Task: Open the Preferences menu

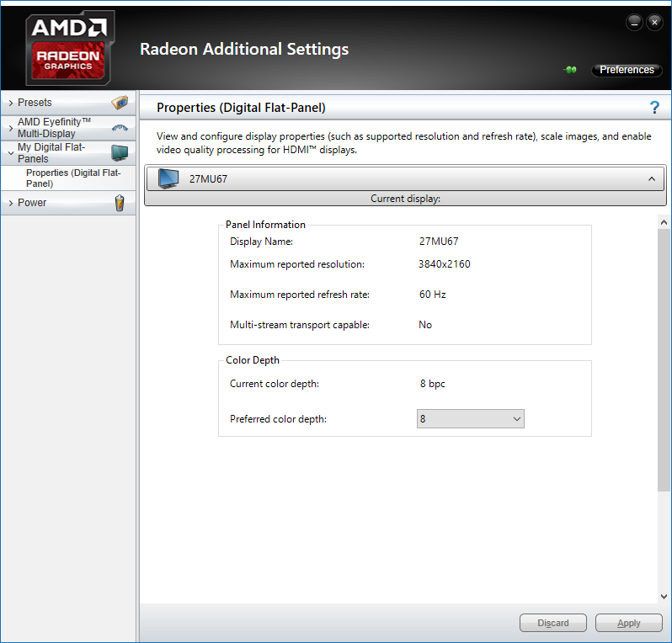Action: [x=627, y=70]
